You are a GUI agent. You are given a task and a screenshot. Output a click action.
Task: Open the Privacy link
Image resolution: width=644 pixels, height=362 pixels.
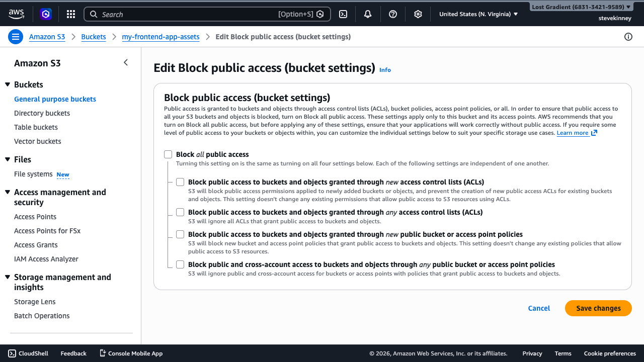(532, 353)
